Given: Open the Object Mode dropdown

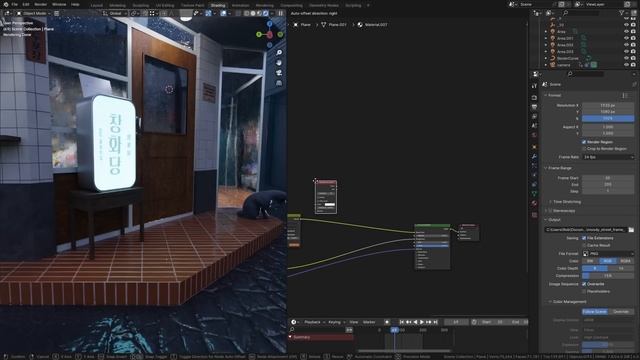Looking at the screenshot, I should [33, 13].
